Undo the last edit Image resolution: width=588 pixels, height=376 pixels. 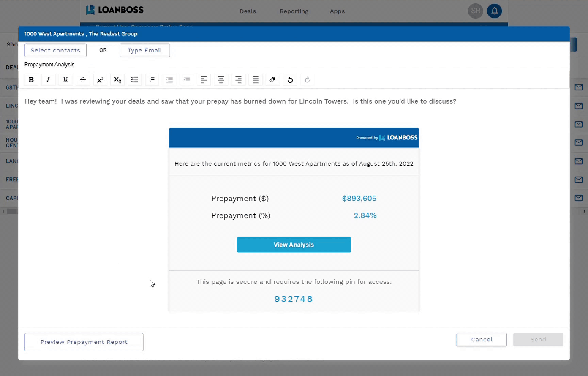coord(290,80)
